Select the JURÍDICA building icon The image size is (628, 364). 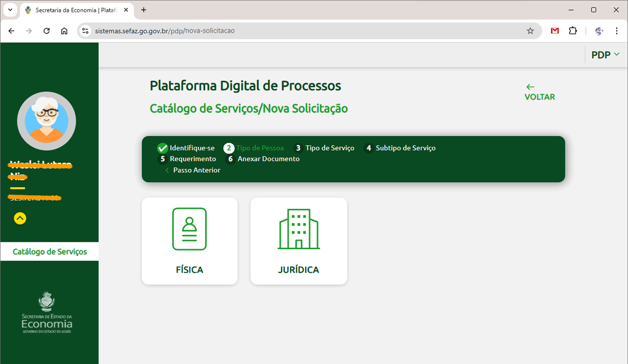(x=298, y=229)
